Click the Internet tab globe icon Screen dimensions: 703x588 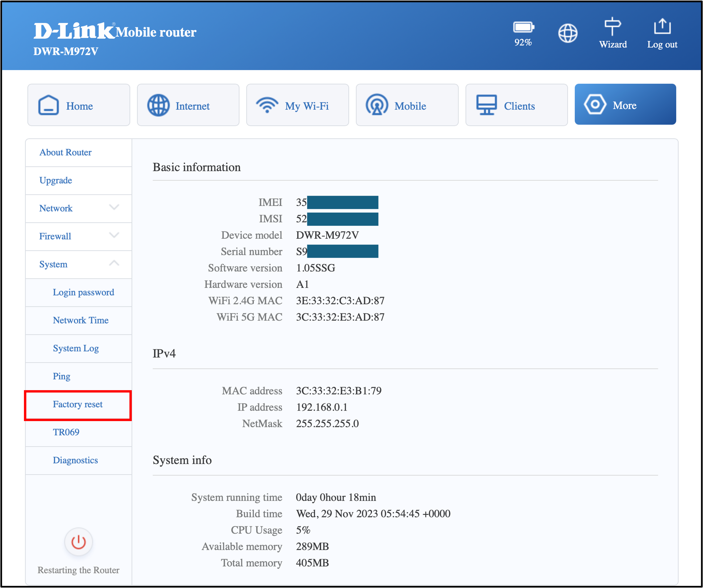(x=158, y=105)
